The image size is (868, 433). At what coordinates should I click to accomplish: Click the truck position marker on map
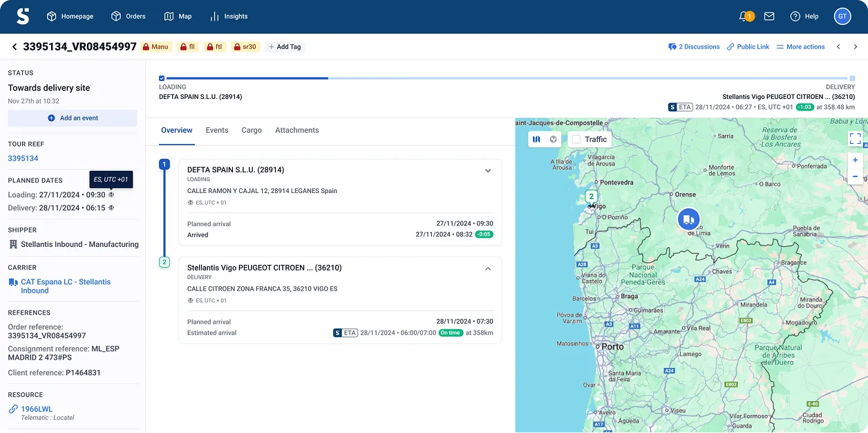click(688, 219)
